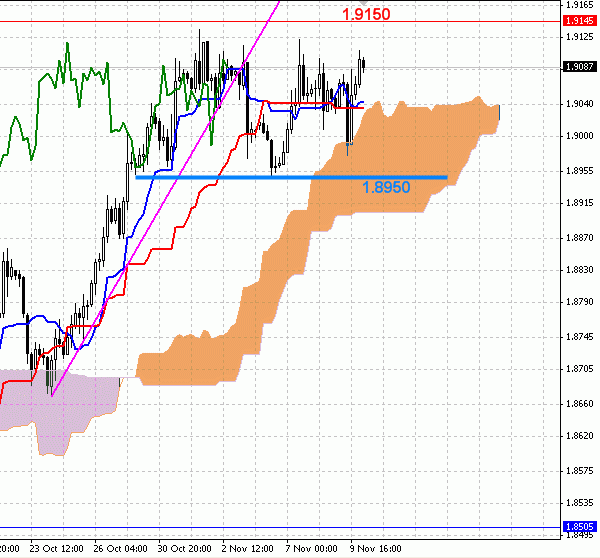Click the 7 Nov 00:00 time label
Screen dimensions: 600x558
[x=311, y=549]
